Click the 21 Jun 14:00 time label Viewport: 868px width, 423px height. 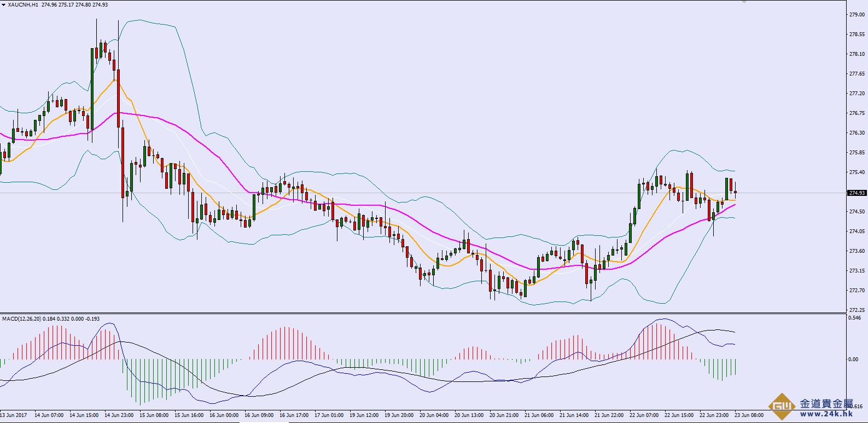click(x=574, y=415)
